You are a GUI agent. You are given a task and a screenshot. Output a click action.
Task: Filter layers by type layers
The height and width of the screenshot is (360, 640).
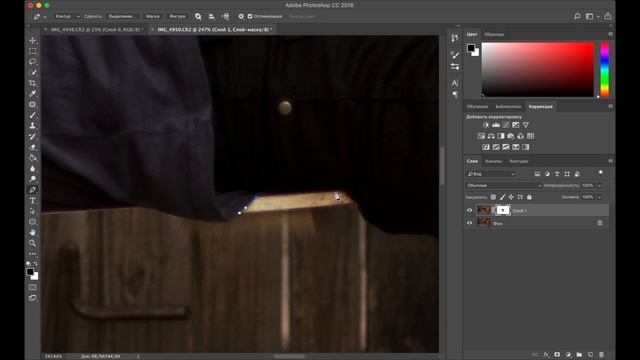point(557,174)
